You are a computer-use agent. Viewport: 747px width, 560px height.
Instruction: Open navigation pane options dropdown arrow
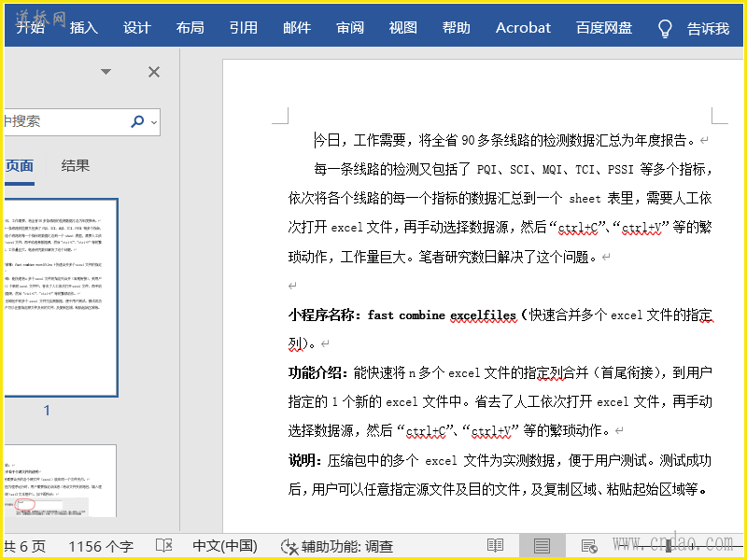pos(106,72)
